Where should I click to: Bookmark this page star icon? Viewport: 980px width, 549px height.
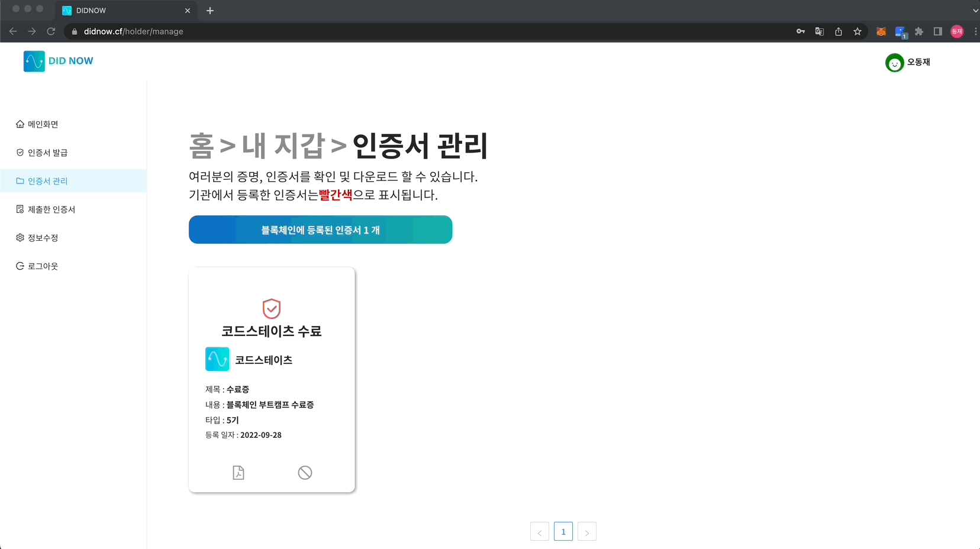857,31
